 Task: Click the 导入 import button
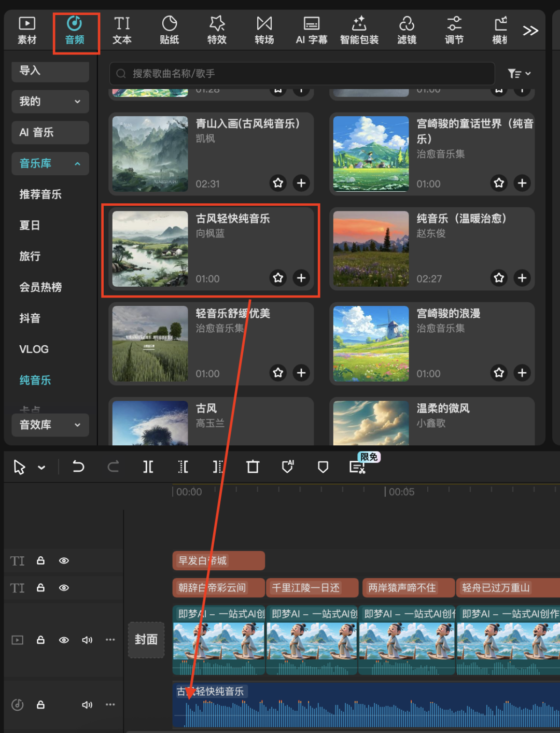coord(50,72)
